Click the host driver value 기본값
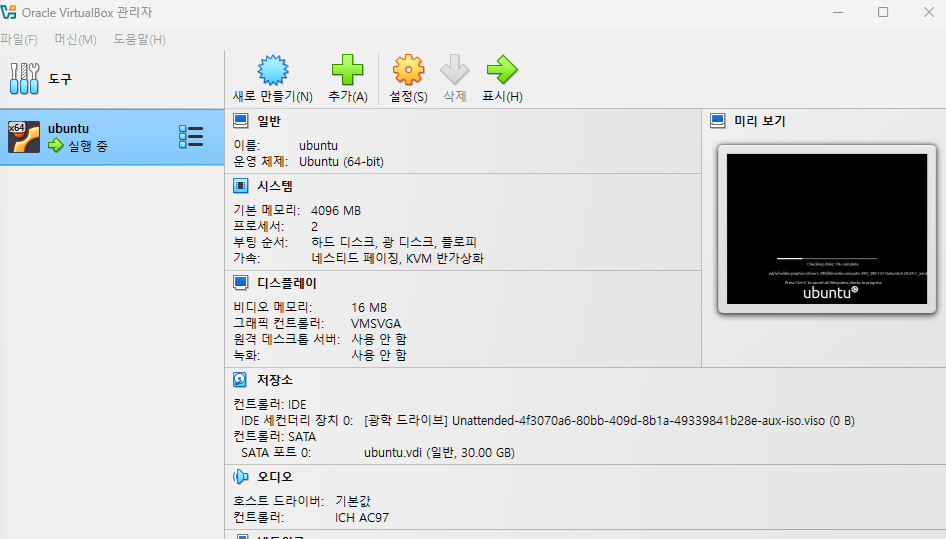The height and width of the screenshot is (539, 946). click(x=353, y=501)
